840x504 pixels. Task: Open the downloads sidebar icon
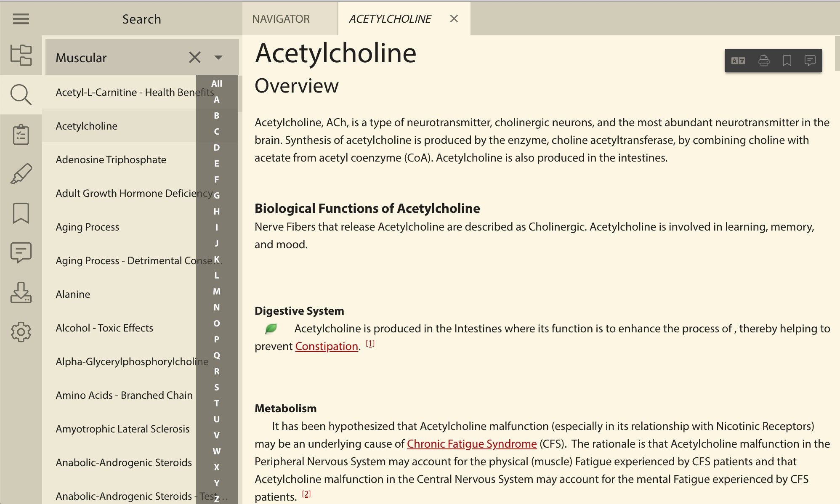tap(21, 292)
